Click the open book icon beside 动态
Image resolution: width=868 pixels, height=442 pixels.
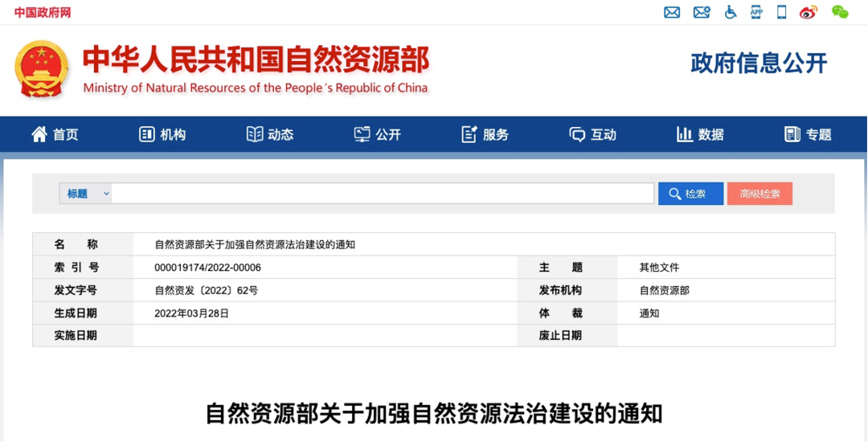[255, 134]
